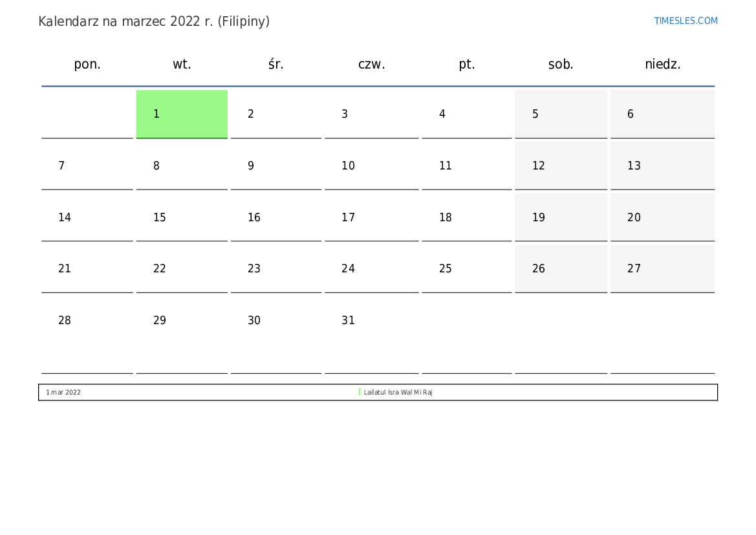Select Saturday March 26 cell
The height and width of the screenshot is (535, 756).
coord(561,268)
